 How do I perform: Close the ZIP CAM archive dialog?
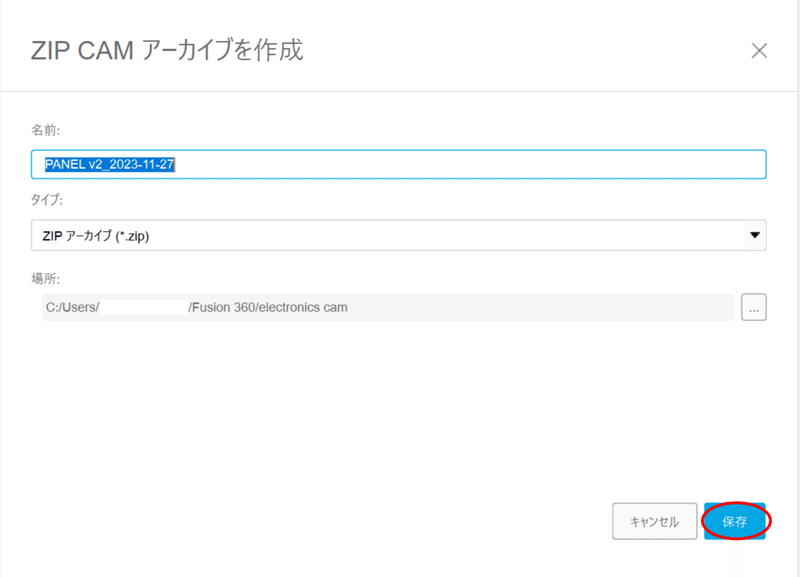tap(759, 51)
